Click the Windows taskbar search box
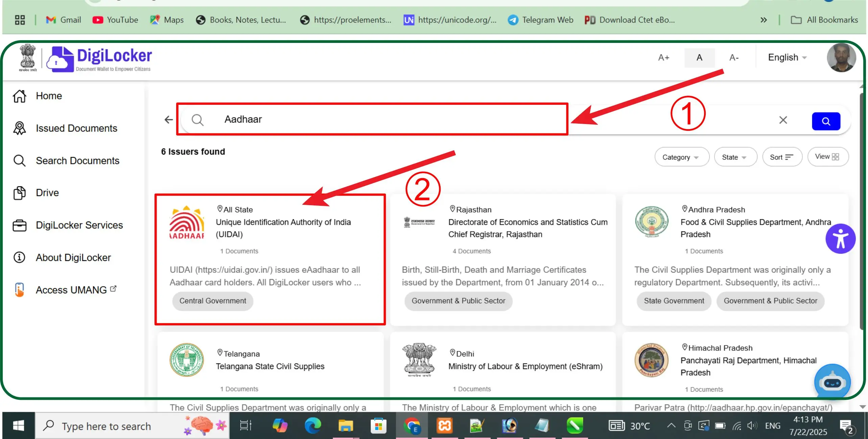 pyautogui.click(x=132, y=426)
